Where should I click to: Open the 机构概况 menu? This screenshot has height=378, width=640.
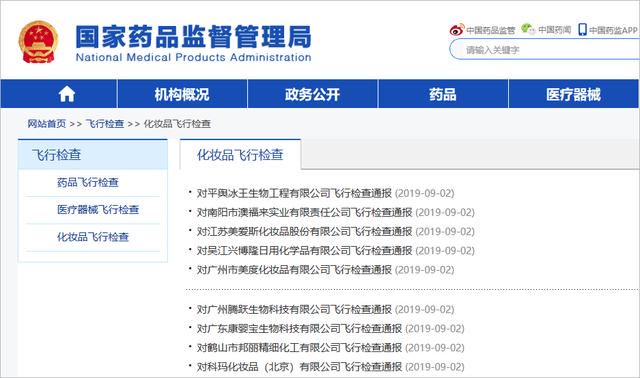pos(182,94)
